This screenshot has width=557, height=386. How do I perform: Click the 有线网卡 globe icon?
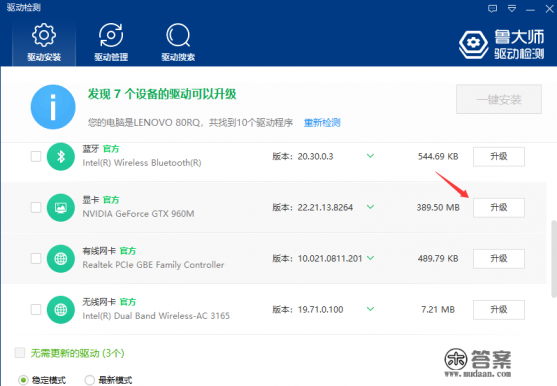point(61,259)
